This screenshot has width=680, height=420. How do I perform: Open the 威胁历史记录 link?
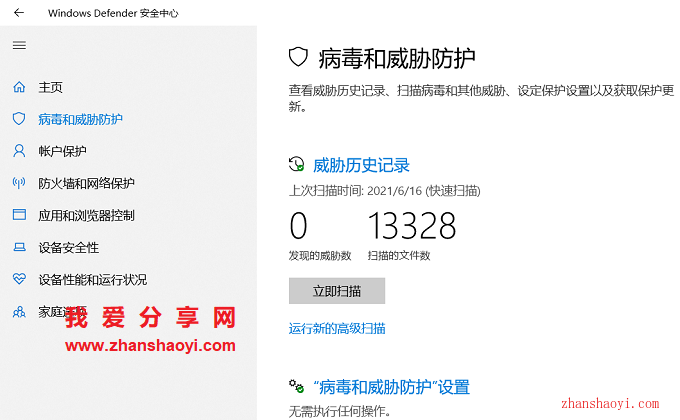[361, 165]
